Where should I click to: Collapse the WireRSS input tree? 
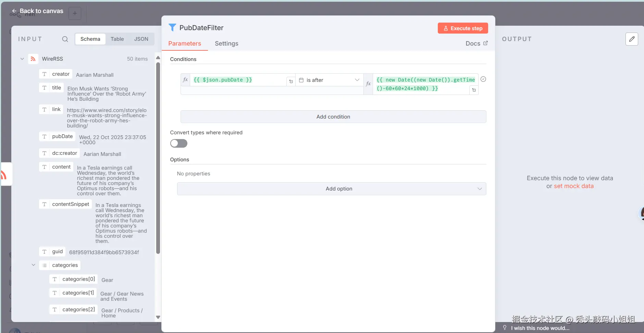pyautogui.click(x=22, y=59)
